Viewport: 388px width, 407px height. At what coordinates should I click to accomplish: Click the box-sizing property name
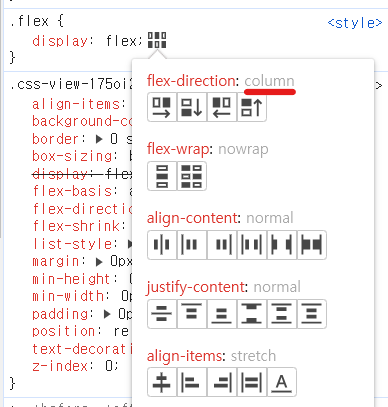click(72, 156)
